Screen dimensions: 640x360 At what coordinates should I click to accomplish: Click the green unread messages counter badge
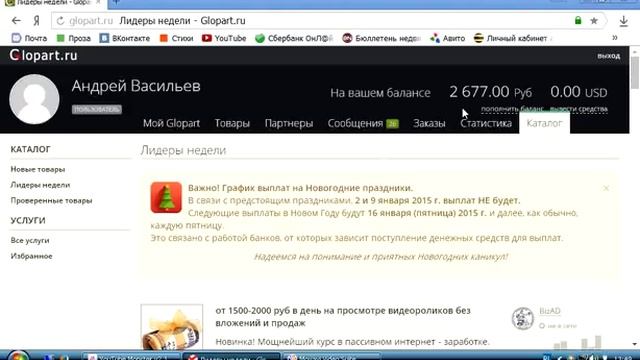pyautogui.click(x=392, y=124)
